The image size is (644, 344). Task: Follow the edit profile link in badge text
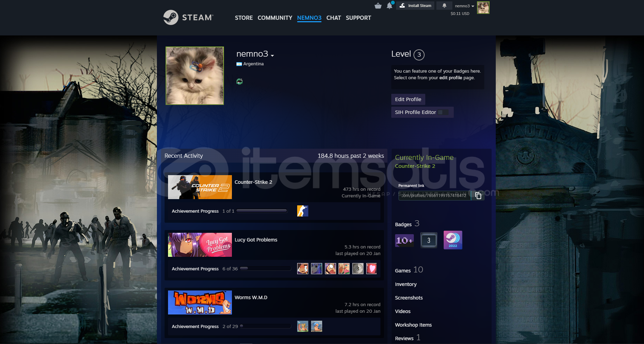[450, 77]
